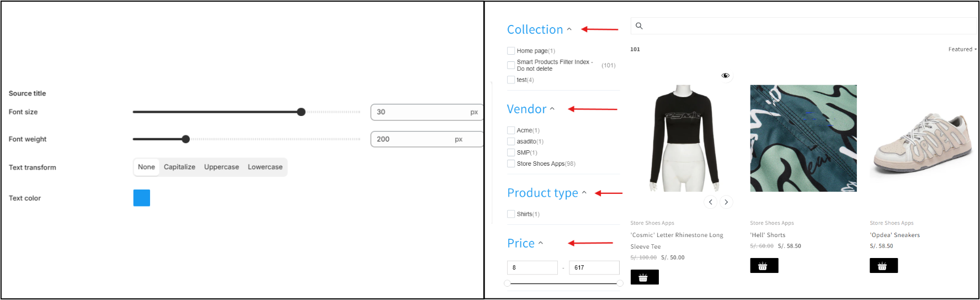Add 'Hell' Shorts to cart
The width and height of the screenshot is (980, 300).
(x=764, y=266)
